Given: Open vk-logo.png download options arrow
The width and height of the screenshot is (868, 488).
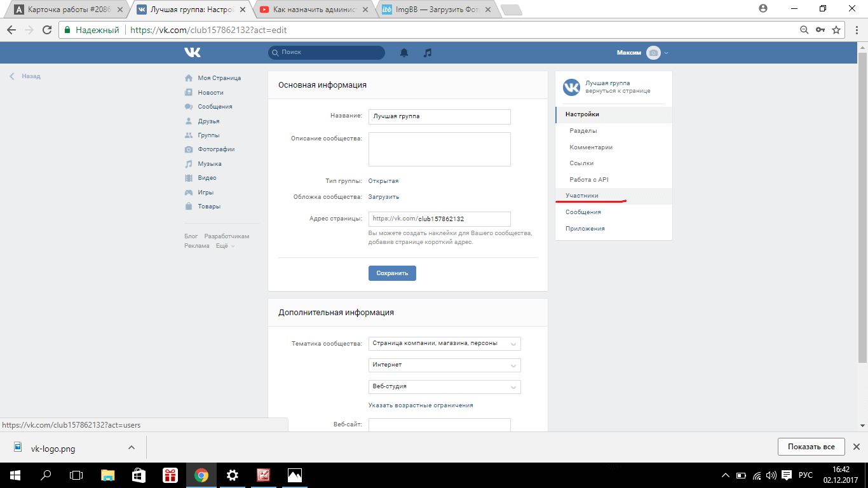Looking at the screenshot, I should point(132,447).
